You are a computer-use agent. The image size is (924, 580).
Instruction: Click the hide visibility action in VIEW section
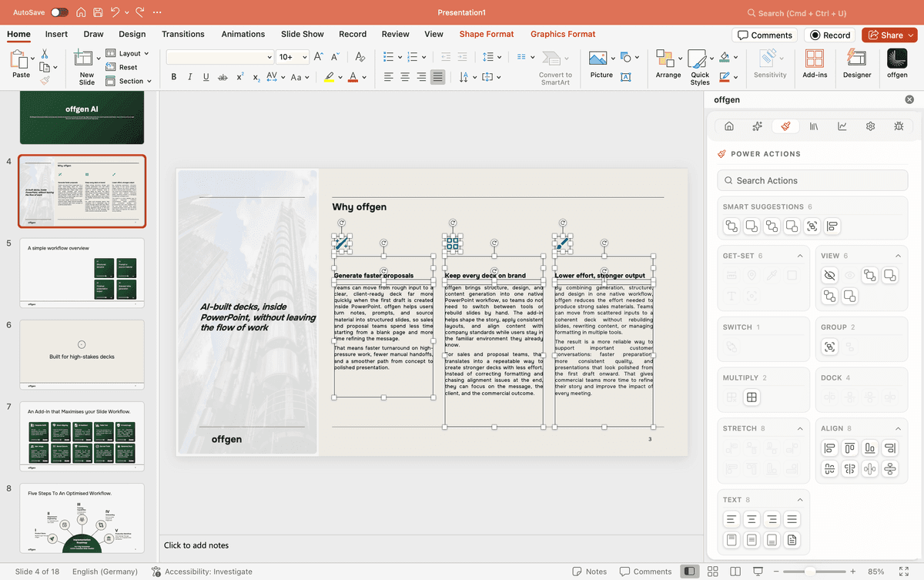point(829,275)
